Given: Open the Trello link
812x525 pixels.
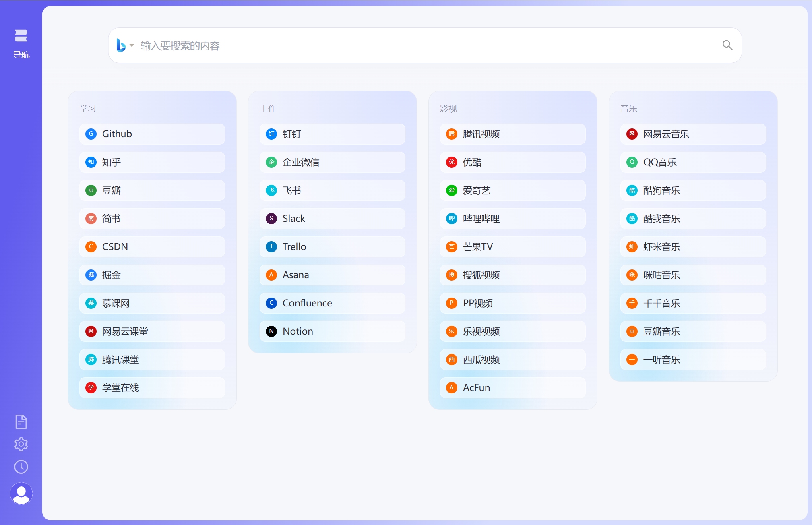Looking at the screenshot, I should (333, 247).
